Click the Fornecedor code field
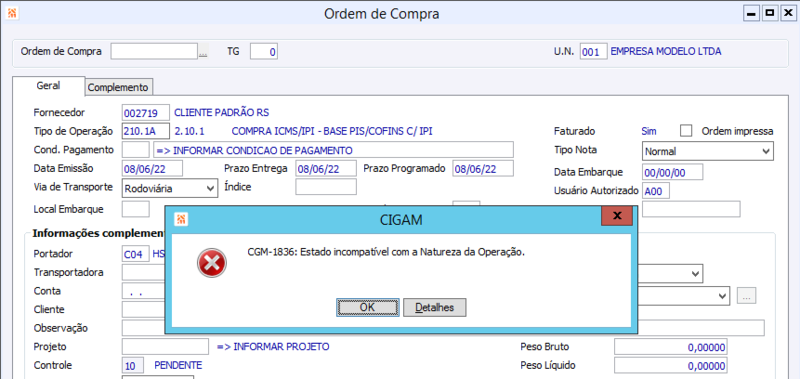800x379 pixels. [x=146, y=113]
